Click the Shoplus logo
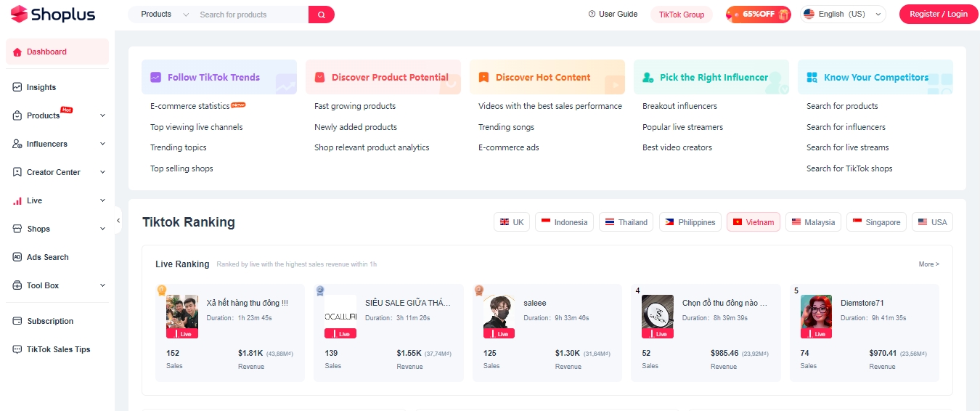Viewport: 980px width, 411px height. (x=53, y=14)
